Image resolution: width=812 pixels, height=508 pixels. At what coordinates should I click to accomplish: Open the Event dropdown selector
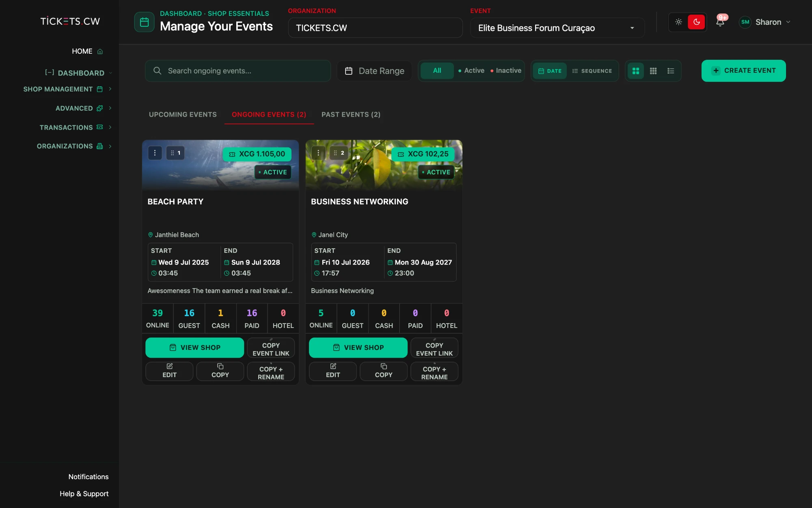point(557,28)
